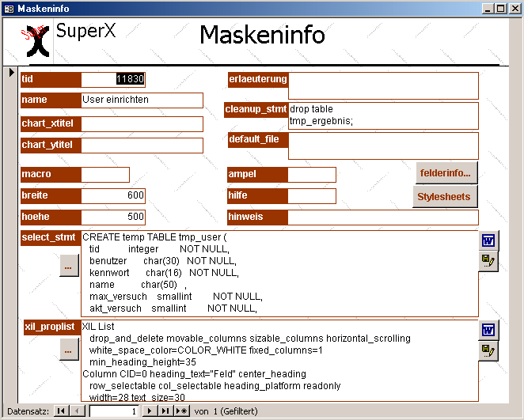Focus the breite field with 600
The height and width of the screenshot is (420, 524).
[113, 195]
